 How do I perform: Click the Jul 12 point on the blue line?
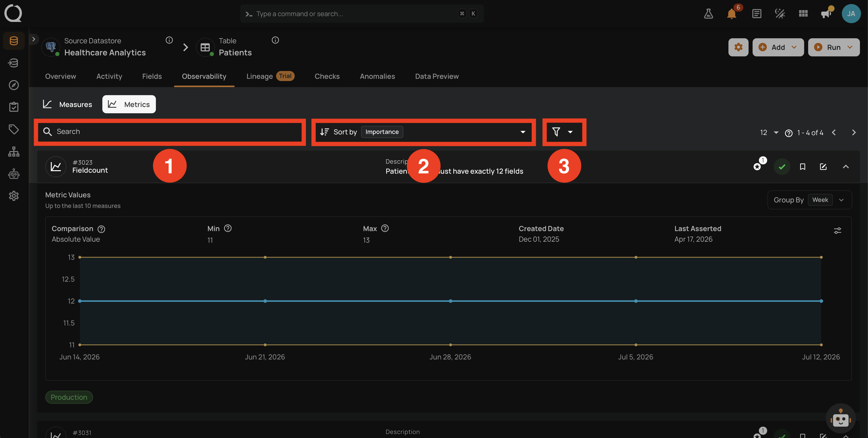821,301
